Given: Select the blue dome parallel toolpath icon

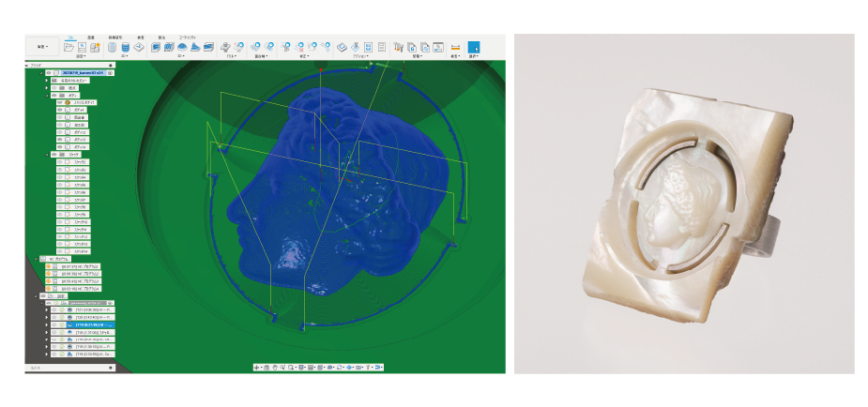Looking at the screenshot, I should (182, 47).
